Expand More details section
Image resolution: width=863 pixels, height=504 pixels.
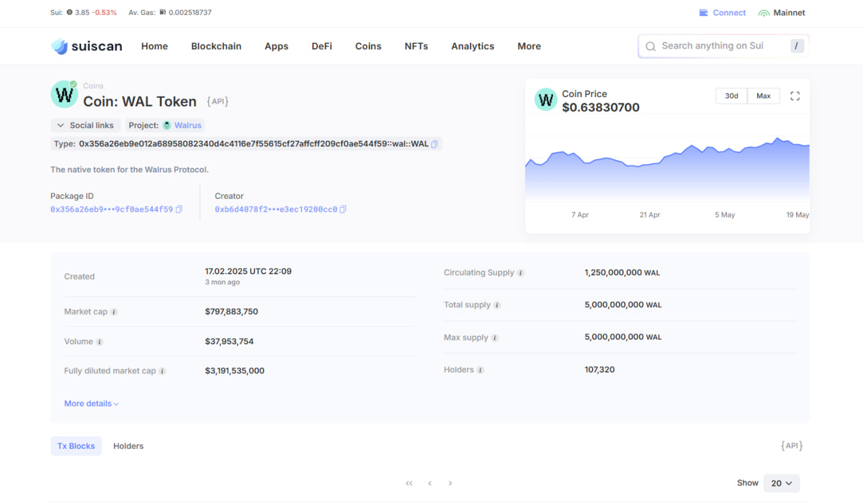[92, 404]
